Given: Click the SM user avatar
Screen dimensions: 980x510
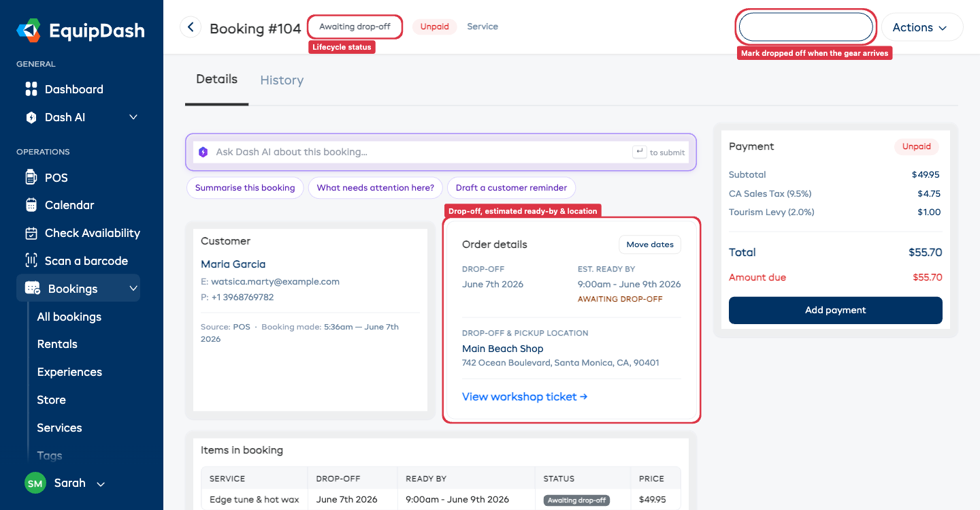Looking at the screenshot, I should [35, 483].
